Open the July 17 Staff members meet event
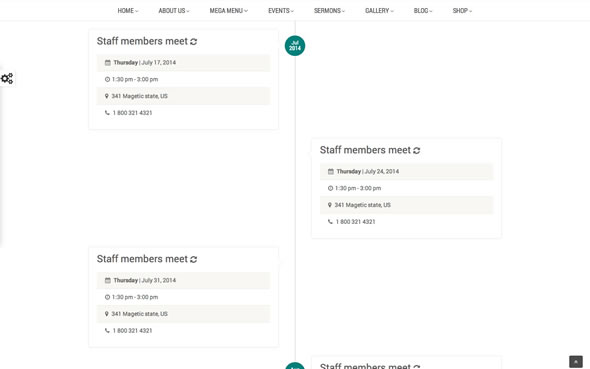Screen dimensions: 590x369 click(142, 41)
